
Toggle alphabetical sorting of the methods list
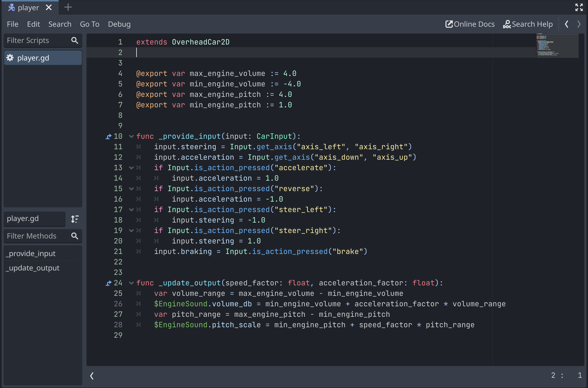pos(75,219)
